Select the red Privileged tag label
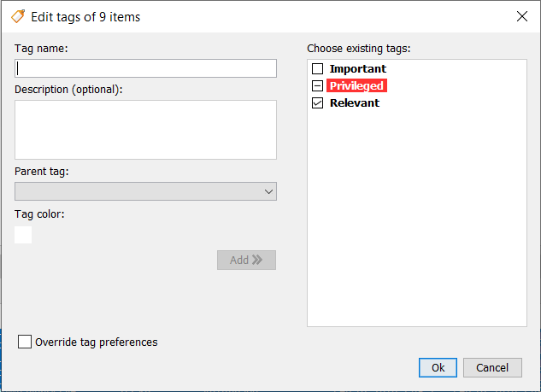The height and width of the screenshot is (392, 541). 356,86
